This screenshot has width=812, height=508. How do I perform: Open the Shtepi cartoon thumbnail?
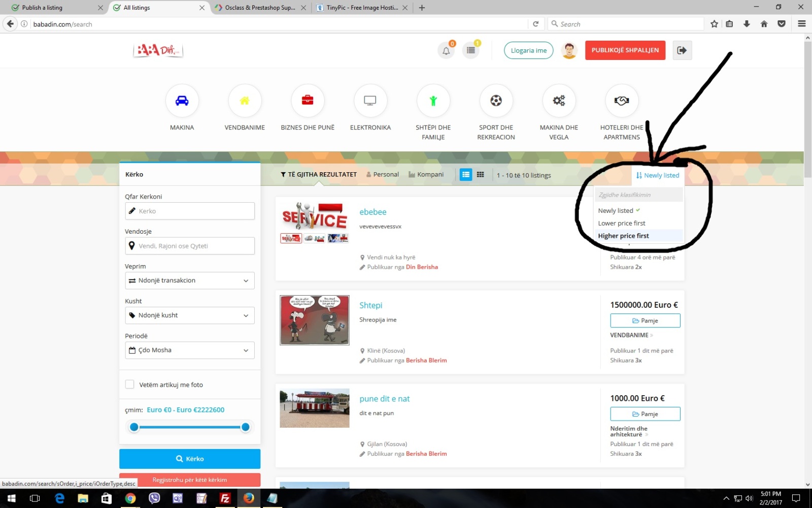(315, 320)
